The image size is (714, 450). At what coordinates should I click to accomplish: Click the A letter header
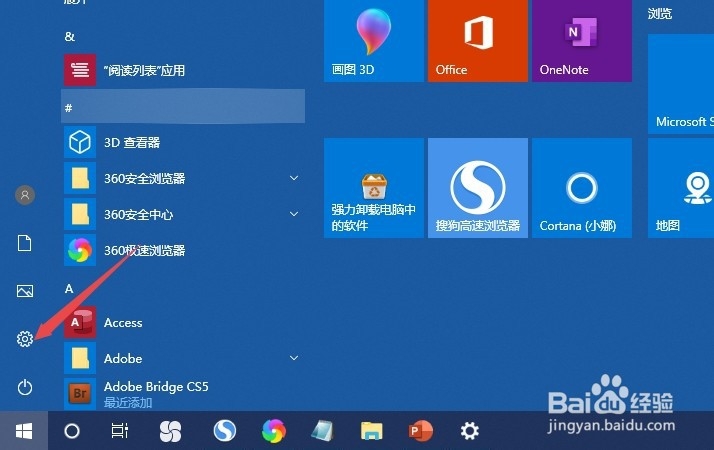pos(69,288)
